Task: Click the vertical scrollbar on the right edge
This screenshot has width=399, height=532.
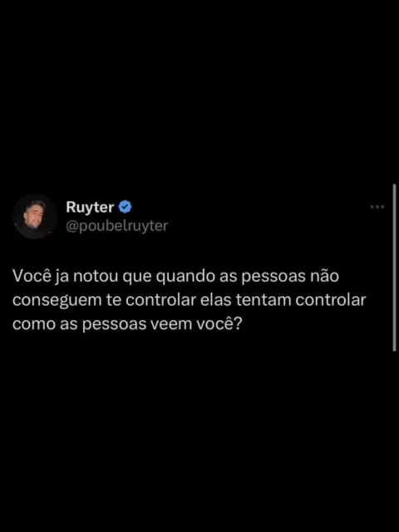Action: pyautogui.click(x=394, y=268)
